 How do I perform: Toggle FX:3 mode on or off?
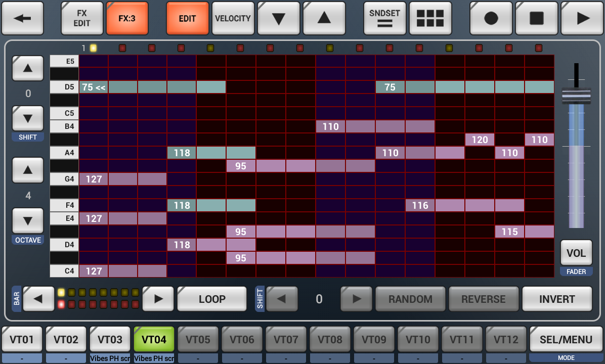click(127, 18)
